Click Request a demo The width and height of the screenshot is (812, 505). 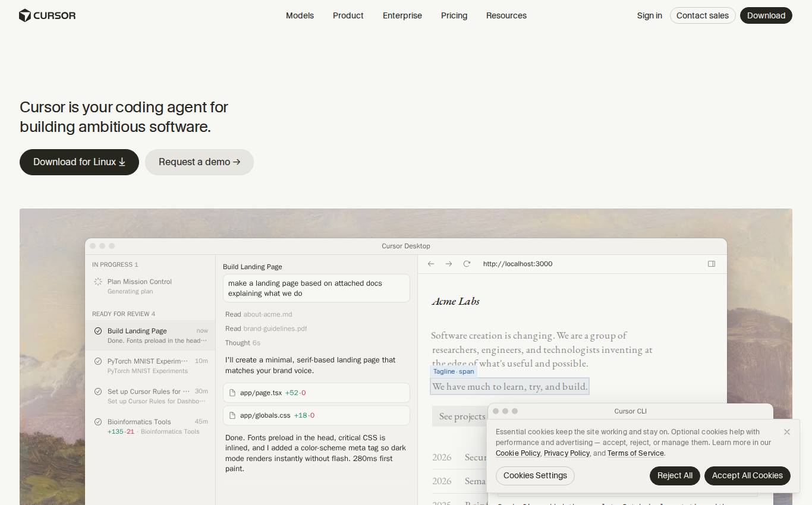[199, 162]
